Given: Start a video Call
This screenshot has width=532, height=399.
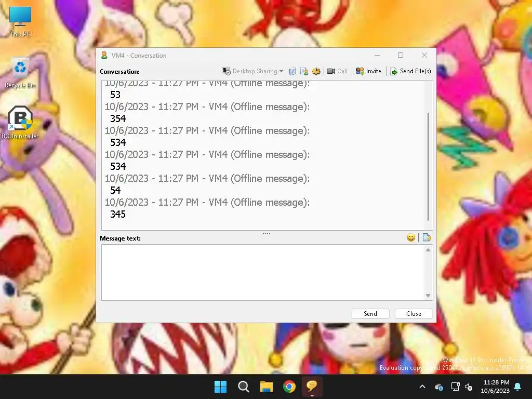Looking at the screenshot, I should tap(337, 71).
